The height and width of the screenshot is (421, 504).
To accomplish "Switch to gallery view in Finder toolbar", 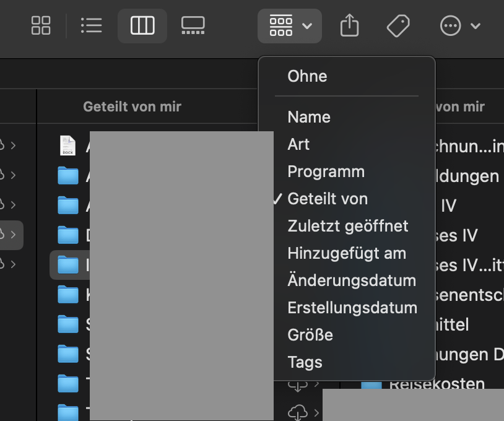I will [193, 25].
